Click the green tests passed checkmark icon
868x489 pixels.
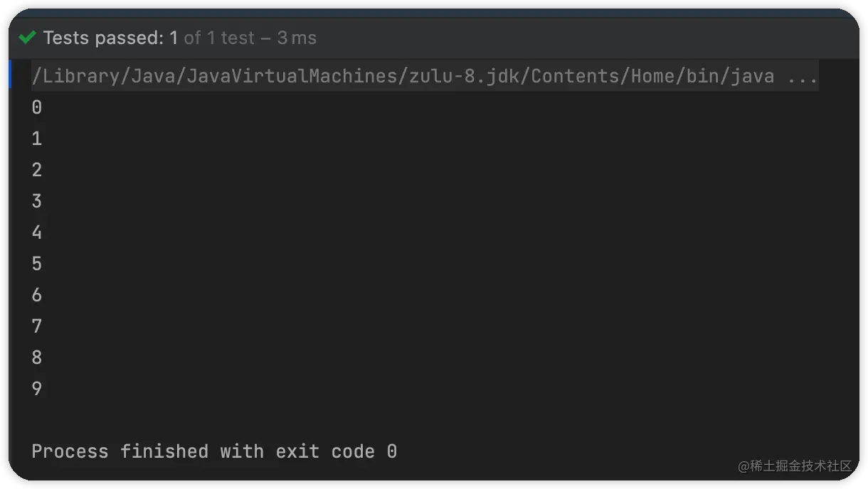[x=28, y=37]
